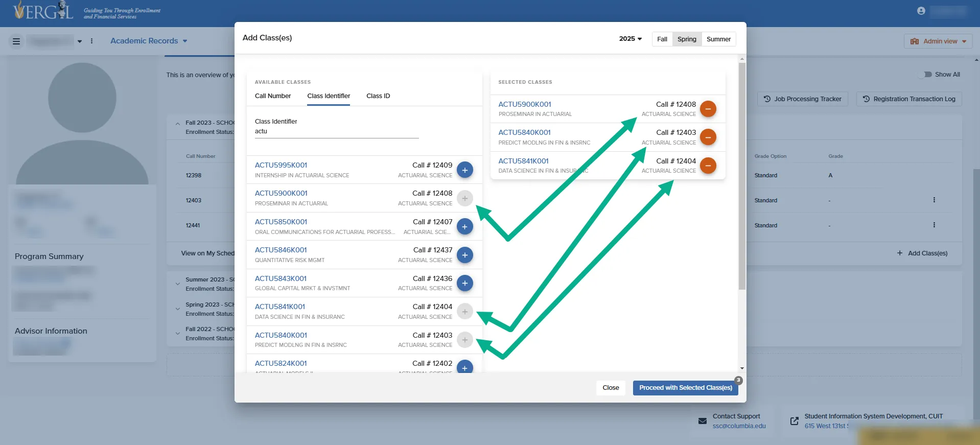
Task: Add class ACTU5850K001 with plus icon
Action: (464, 226)
